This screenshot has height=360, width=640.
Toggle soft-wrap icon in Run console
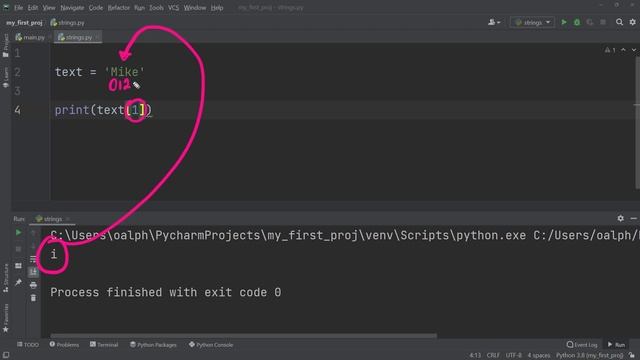click(x=33, y=259)
